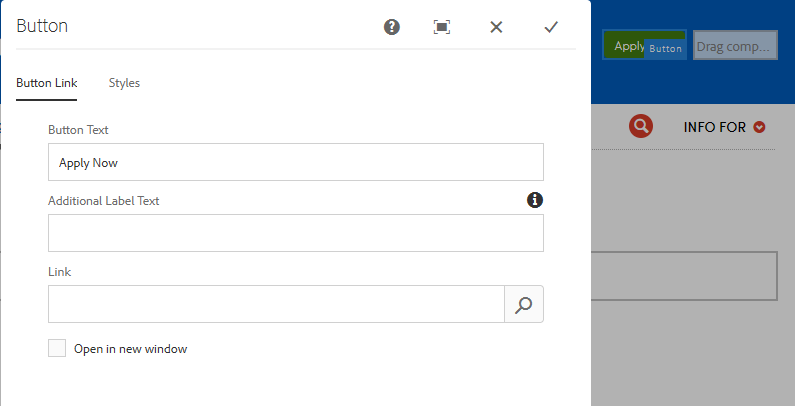The height and width of the screenshot is (406, 795).
Task: Select the Drag components placeholder
Action: 735,45
